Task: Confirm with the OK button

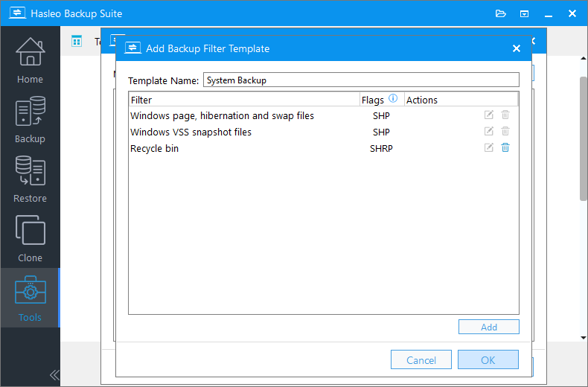Action: 488,359
